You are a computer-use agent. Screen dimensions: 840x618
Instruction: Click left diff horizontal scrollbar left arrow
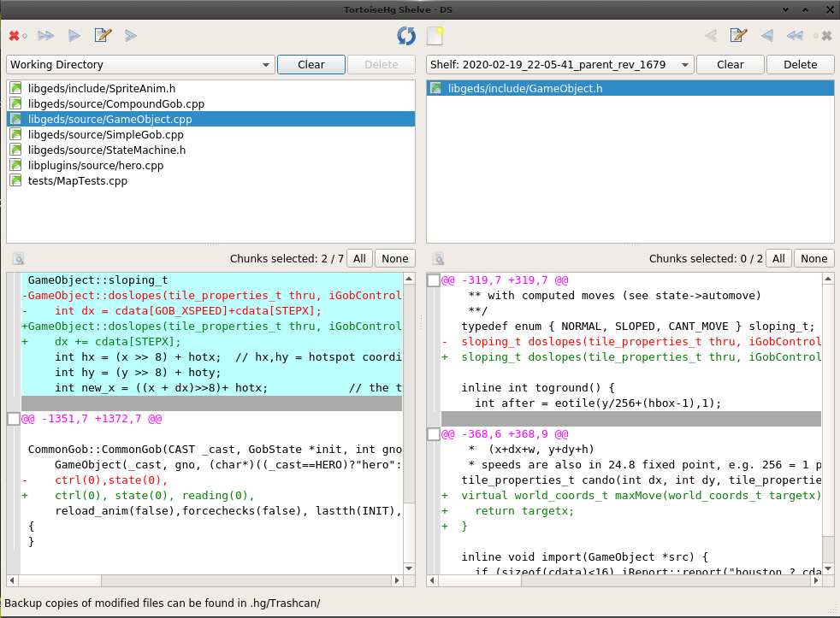point(12,580)
